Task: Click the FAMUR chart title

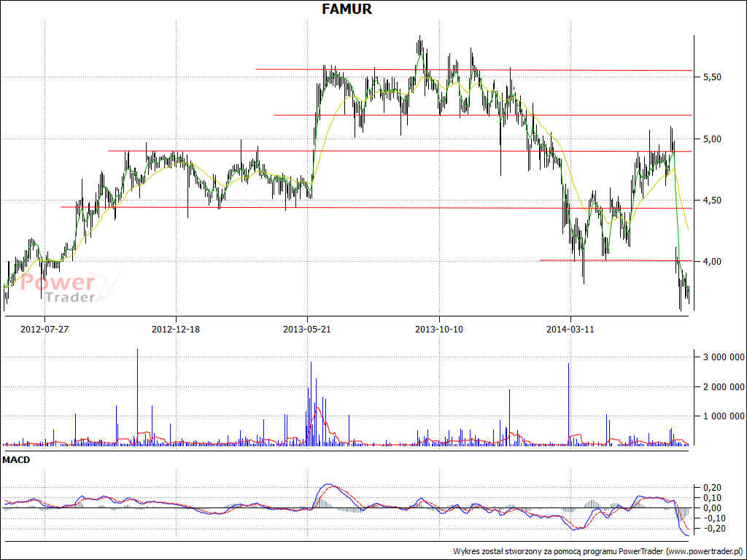Action: coord(347,9)
